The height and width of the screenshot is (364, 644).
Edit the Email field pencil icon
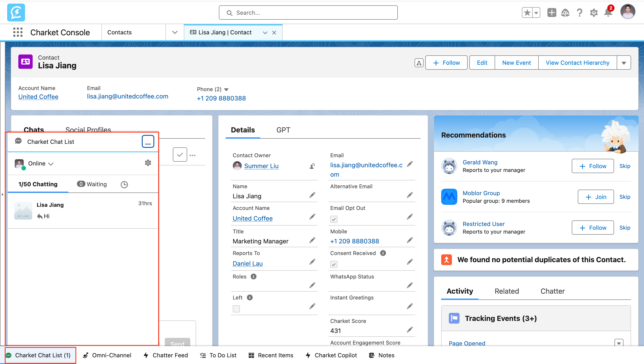tap(410, 164)
